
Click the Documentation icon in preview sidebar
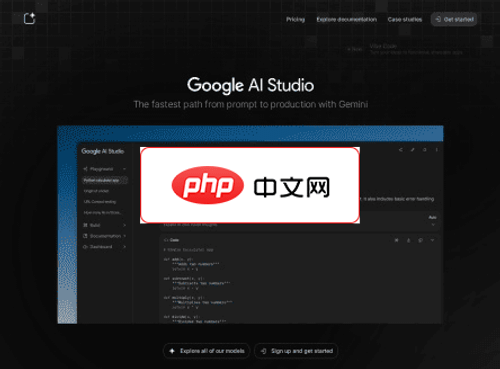tap(85, 236)
